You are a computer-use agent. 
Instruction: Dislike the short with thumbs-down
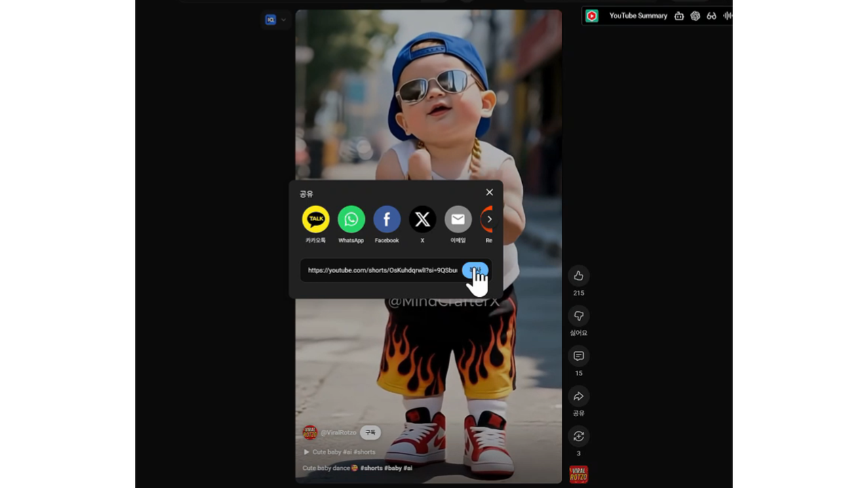(578, 316)
